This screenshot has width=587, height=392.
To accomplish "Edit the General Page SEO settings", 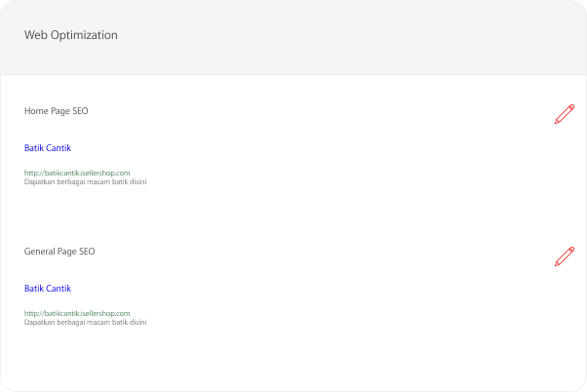I will point(565,256).
